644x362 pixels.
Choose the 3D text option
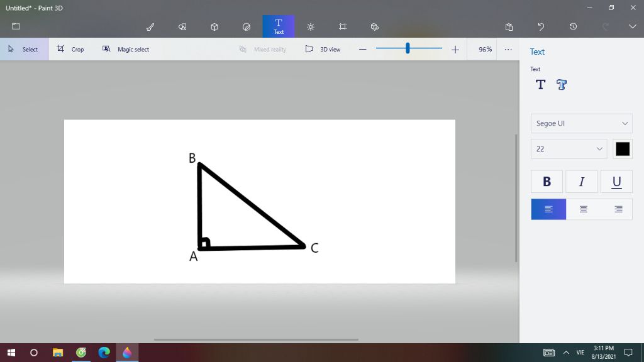coord(562,85)
